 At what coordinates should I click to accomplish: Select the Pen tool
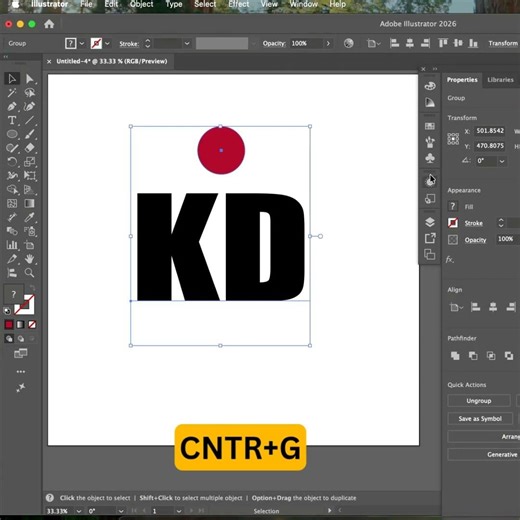coord(12,107)
